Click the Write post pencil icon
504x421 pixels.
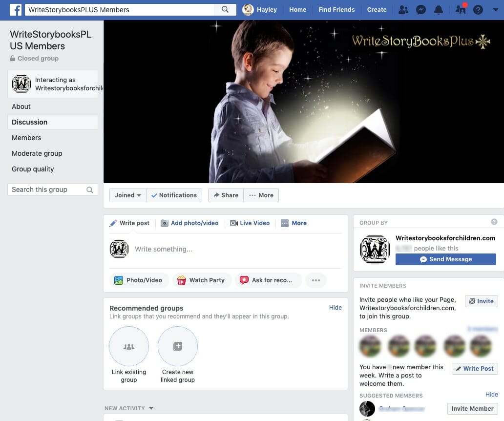coord(113,223)
